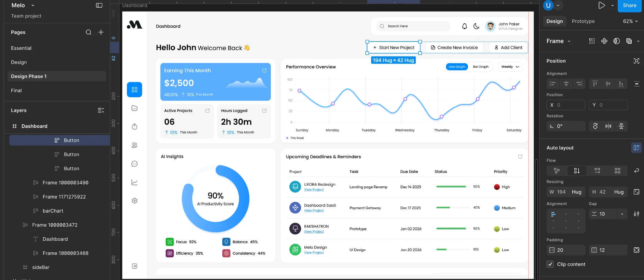This screenshot has width=644, height=280.
Task: Flip vertical icon in Rotation row
Action: [621, 126]
